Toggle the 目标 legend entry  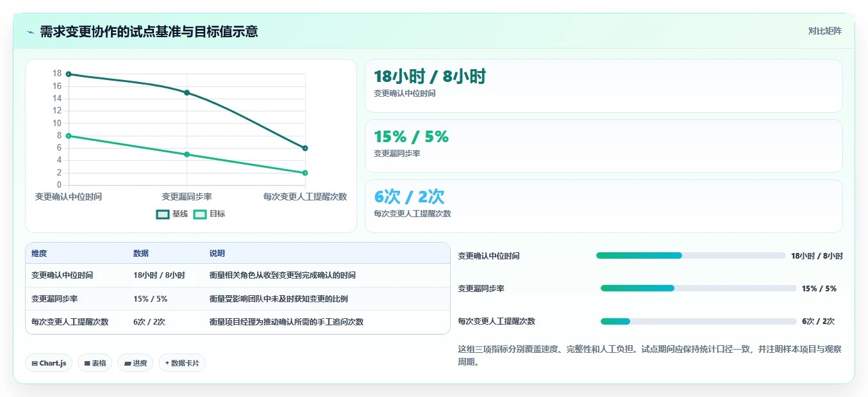click(x=209, y=214)
